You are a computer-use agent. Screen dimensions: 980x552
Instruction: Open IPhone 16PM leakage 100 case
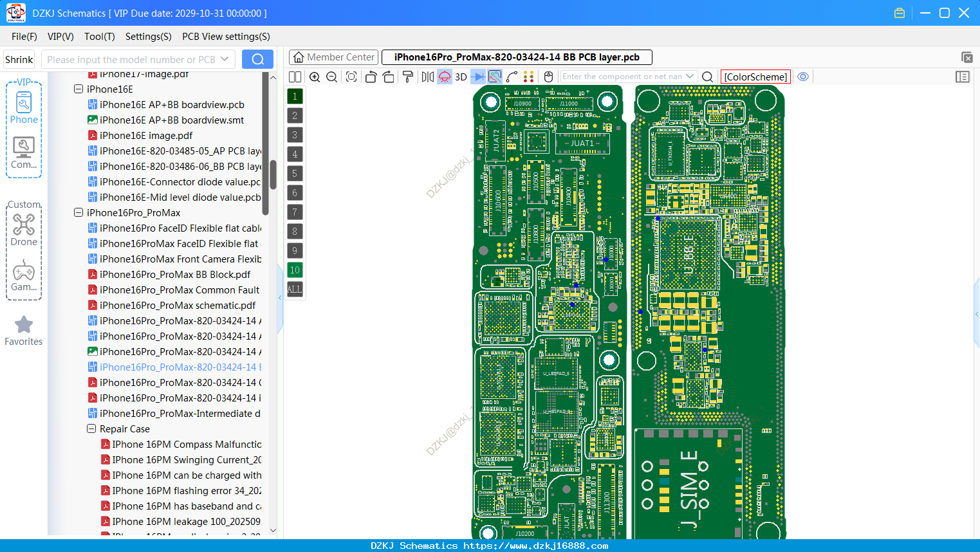coord(181,522)
